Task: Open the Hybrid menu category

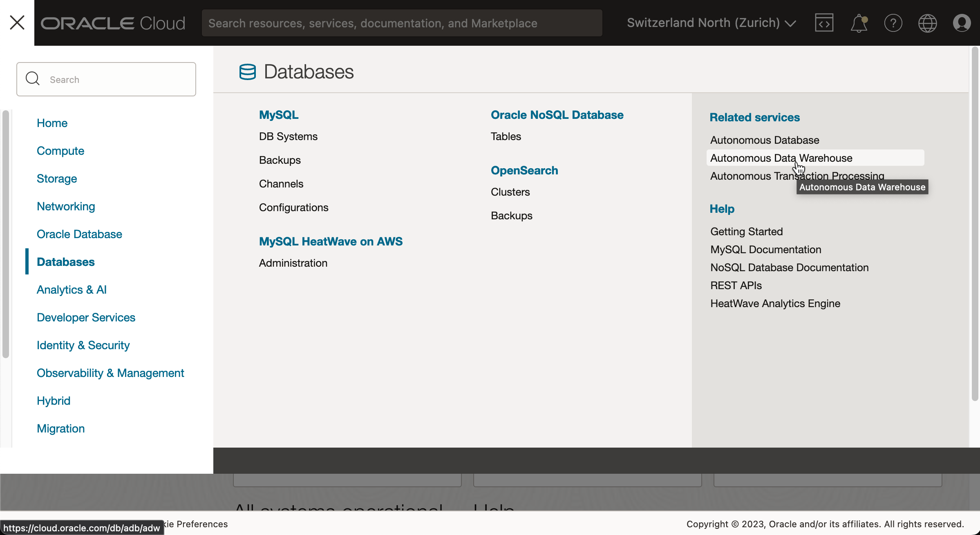Action: (x=54, y=401)
